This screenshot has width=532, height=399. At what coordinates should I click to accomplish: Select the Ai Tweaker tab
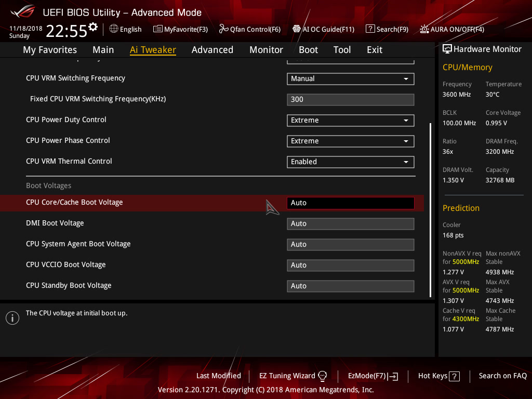point(153,50)
